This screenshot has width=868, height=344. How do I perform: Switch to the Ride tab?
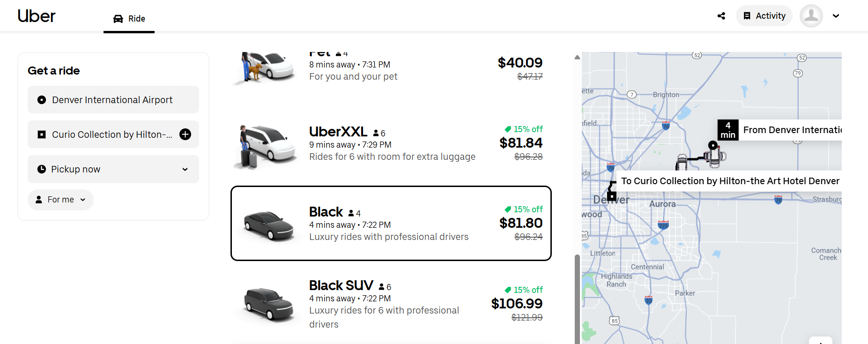point(129,19)
